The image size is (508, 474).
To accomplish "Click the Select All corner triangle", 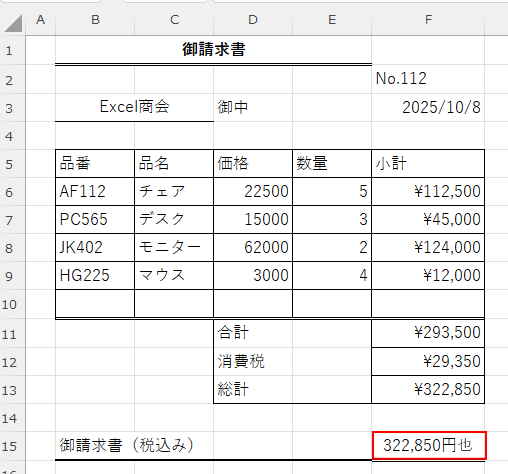I will tap(13, 23).
